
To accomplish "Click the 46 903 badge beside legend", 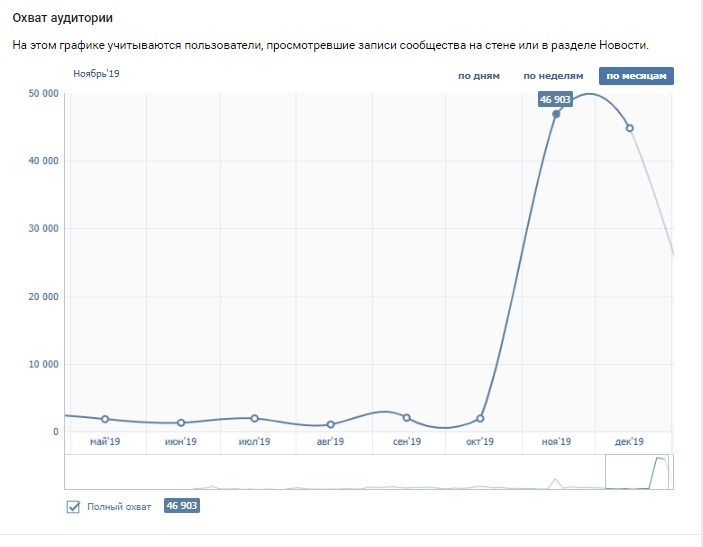I will point(182,506).
